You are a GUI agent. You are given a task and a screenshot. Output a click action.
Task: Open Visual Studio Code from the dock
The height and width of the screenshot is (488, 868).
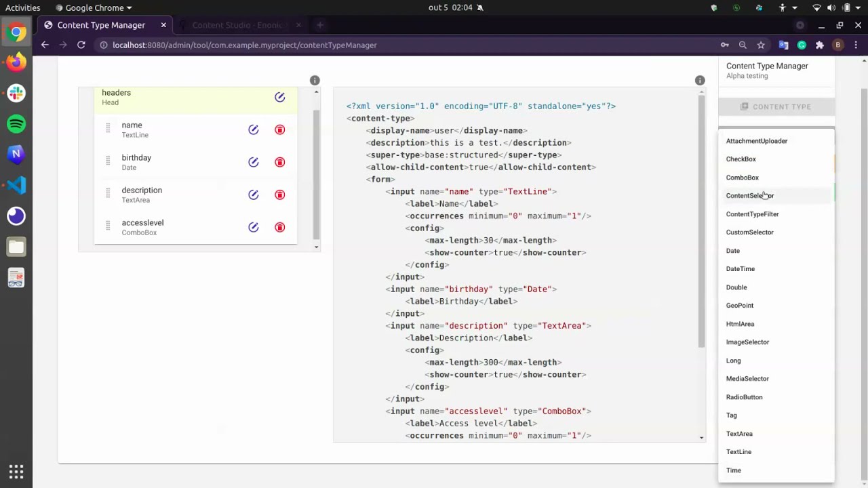pyautogui.click(x=16, y=185)
